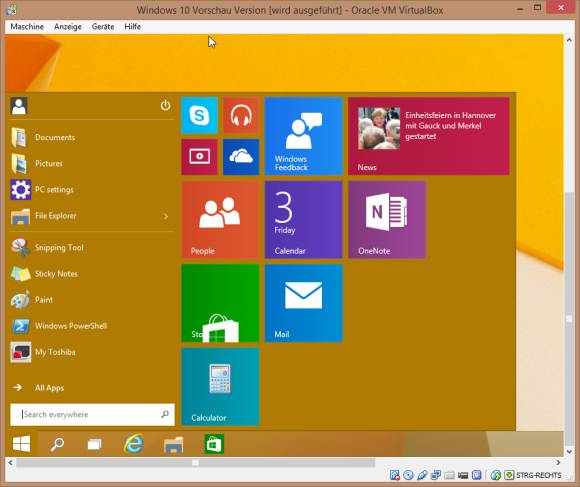Click the Windows Start button on taskbar
Screen dimensions: 580x487
click(21, 444)
